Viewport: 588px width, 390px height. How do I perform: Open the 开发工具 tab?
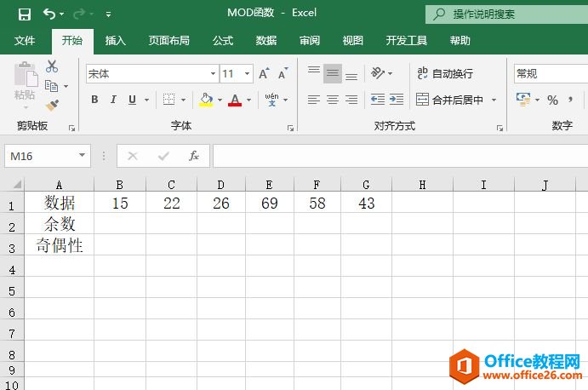coord(407,41)
